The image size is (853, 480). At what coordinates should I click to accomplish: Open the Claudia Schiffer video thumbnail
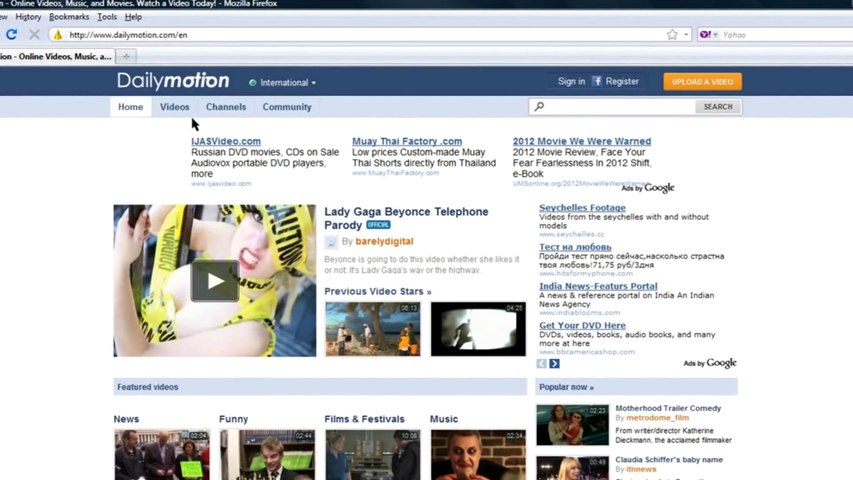tap(572, 468)
